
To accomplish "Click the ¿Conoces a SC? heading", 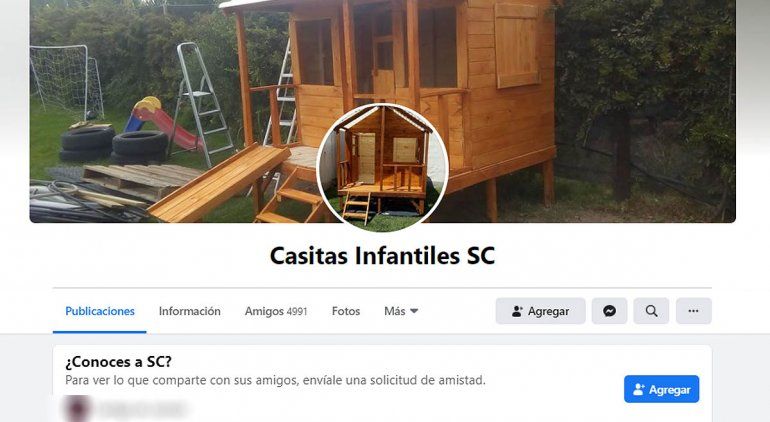I will click(118, 362).
